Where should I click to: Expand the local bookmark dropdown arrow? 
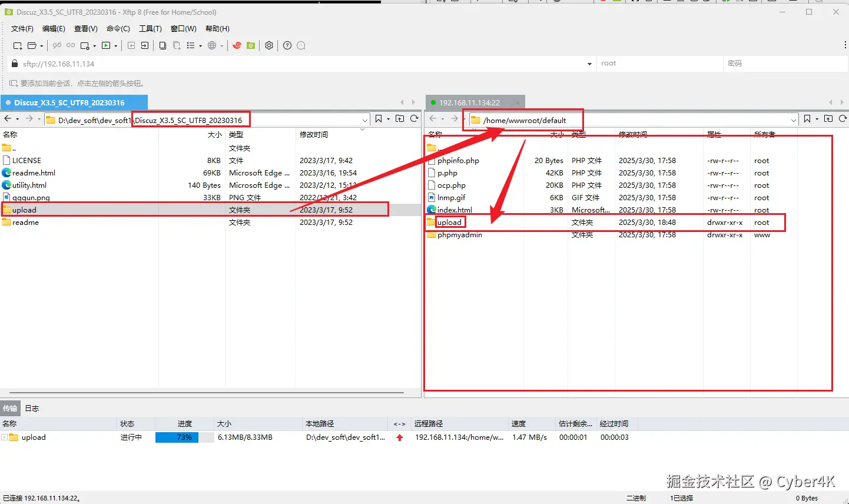click(x=388, y=120)
